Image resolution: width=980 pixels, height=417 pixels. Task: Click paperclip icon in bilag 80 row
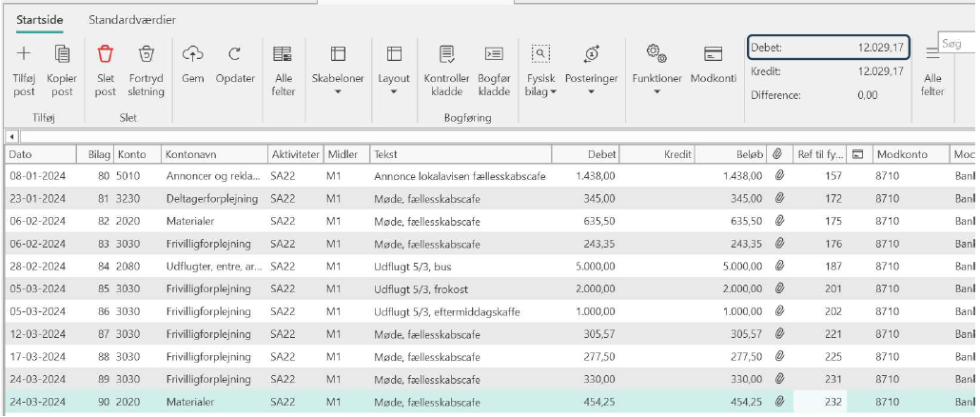tap(779, 176)
